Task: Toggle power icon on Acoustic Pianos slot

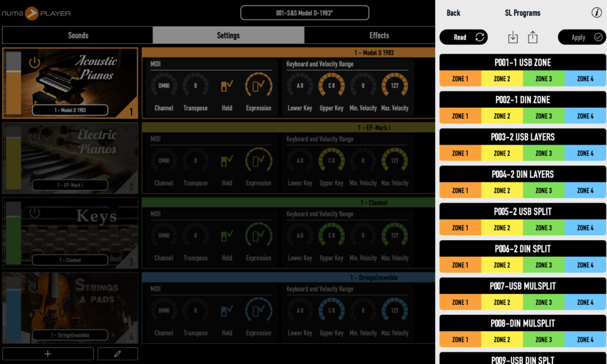Action: (34, 62)
